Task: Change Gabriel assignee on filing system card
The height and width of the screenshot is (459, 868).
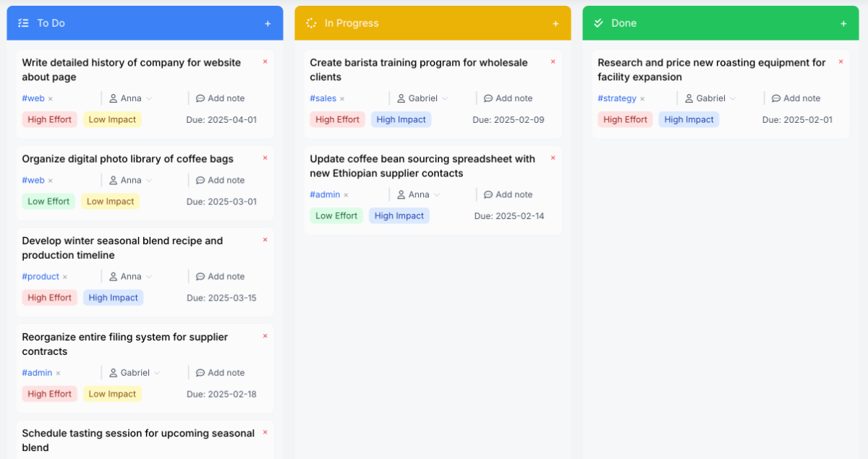Action: (x=135, y=373)
